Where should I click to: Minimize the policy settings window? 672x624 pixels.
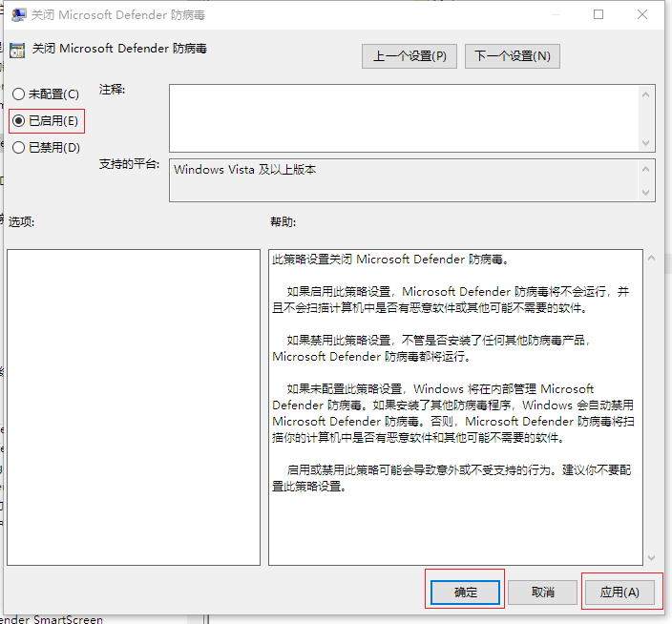(555, 15)
